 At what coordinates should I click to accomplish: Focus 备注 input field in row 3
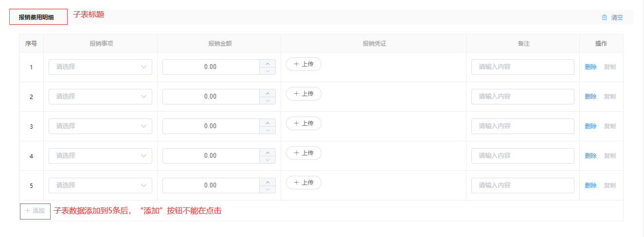[522, 126]
